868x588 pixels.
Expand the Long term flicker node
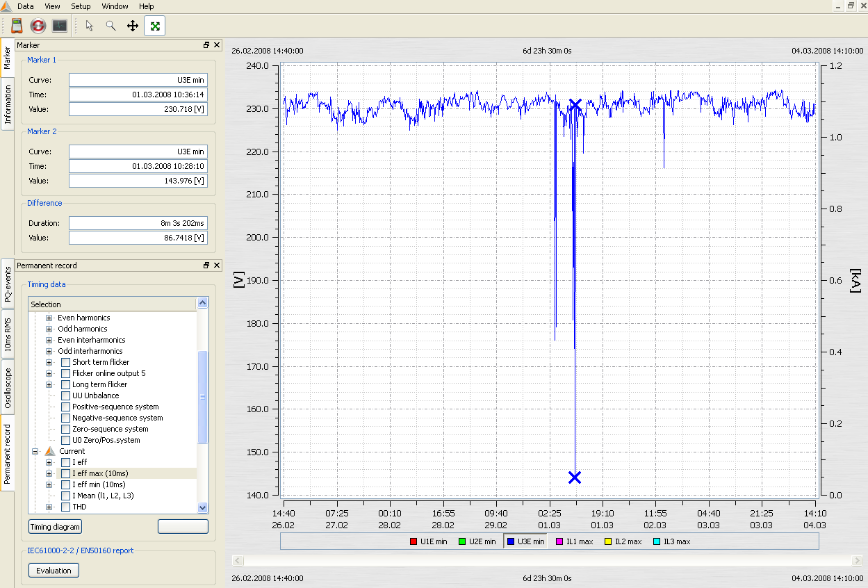click(x=49, y=384)
